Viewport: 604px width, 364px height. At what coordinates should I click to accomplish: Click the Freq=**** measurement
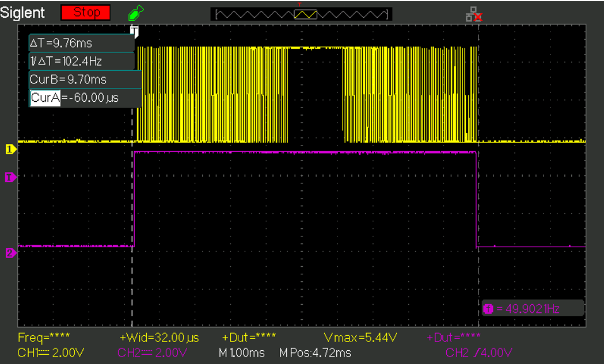[x=44, y=338]
